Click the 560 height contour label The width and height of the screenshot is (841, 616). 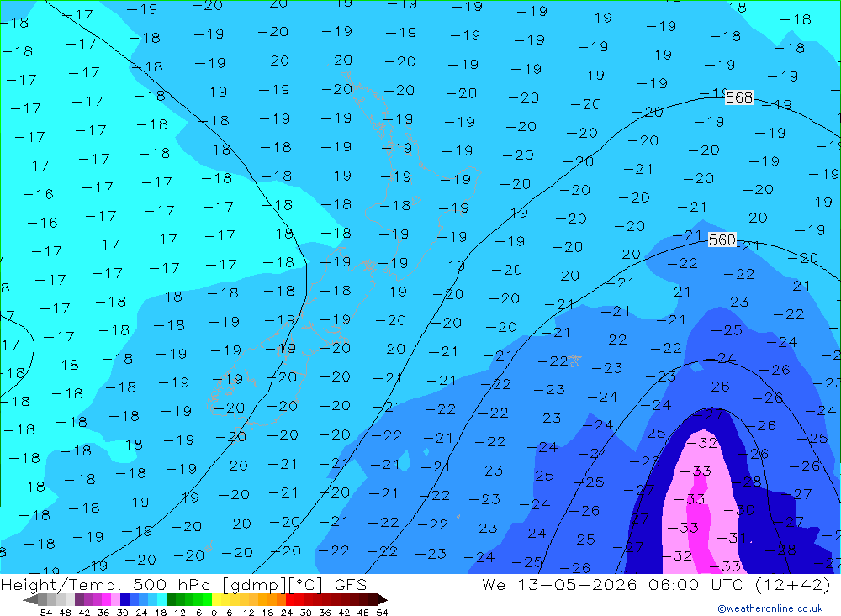722,240
